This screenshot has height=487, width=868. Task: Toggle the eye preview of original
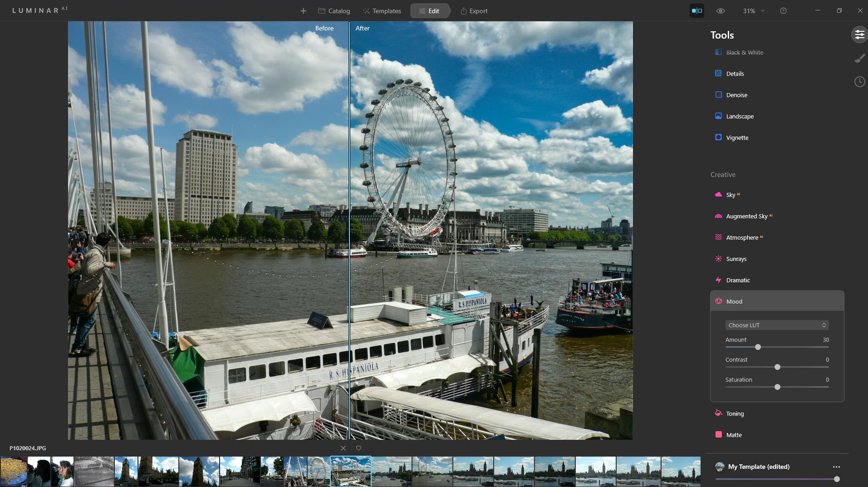(720, 11)
